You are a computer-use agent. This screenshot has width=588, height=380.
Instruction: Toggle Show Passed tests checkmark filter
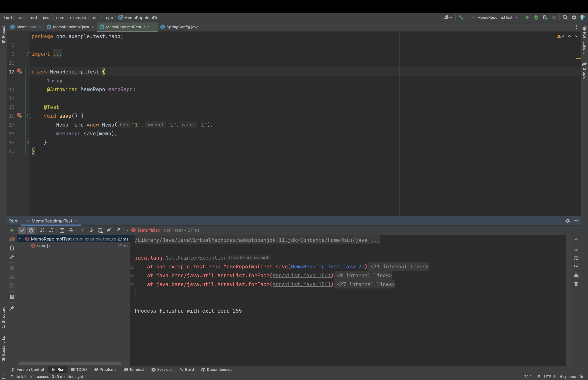click(x=22, y=230)
